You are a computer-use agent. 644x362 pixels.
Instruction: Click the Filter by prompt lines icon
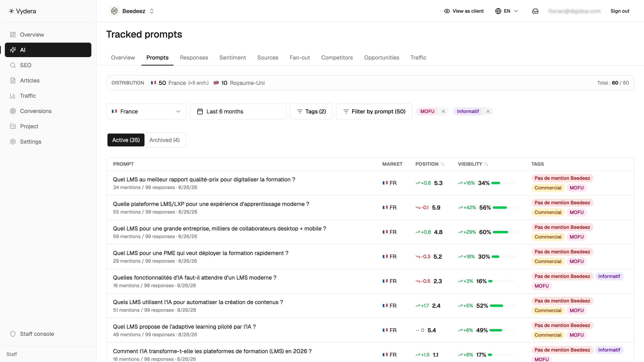[x=346, y=111]
